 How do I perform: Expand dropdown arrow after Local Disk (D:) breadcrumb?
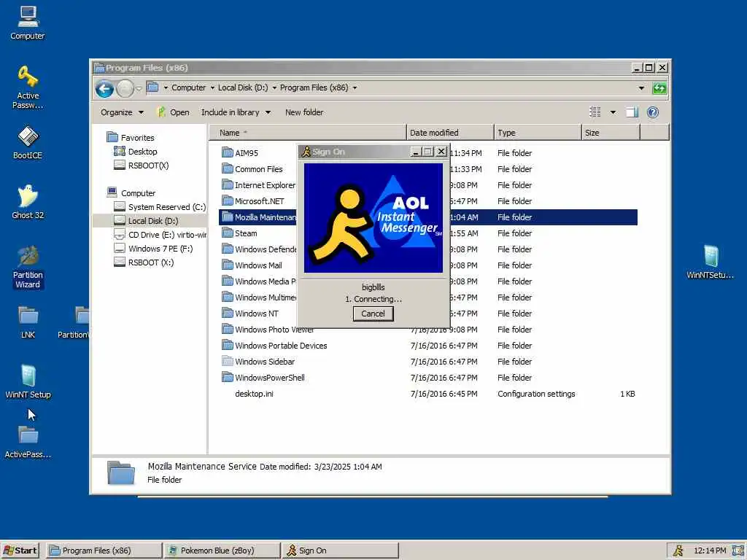click(x=274, y=88)
